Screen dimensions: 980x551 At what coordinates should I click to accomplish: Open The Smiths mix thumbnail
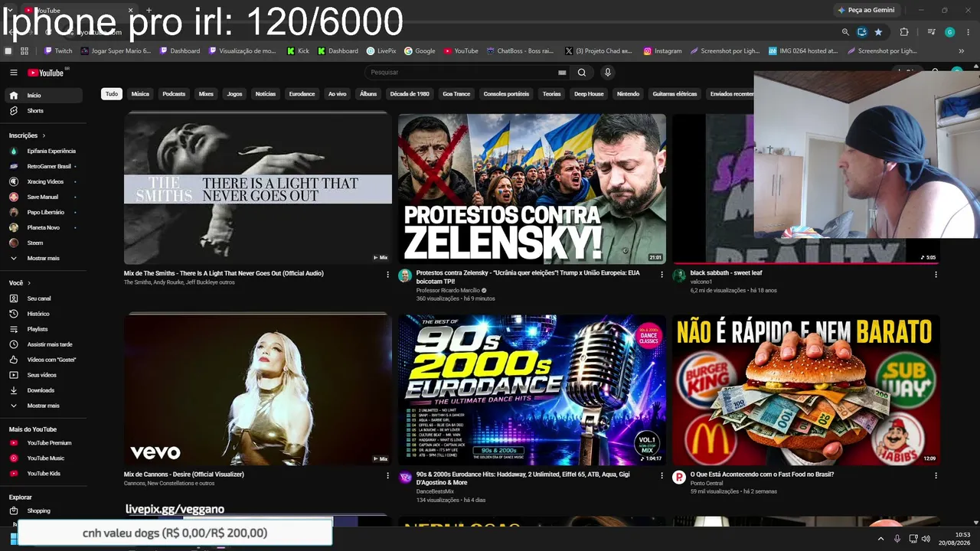258,188
